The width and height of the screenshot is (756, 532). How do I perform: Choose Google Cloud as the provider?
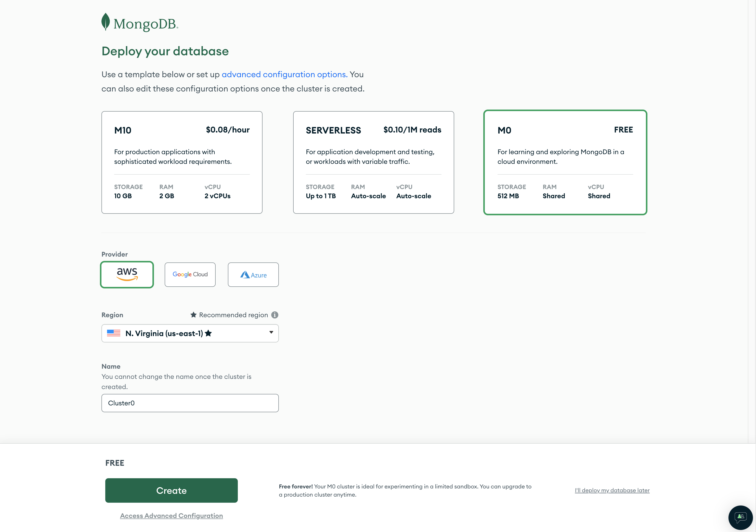click(x=190, y=275)
